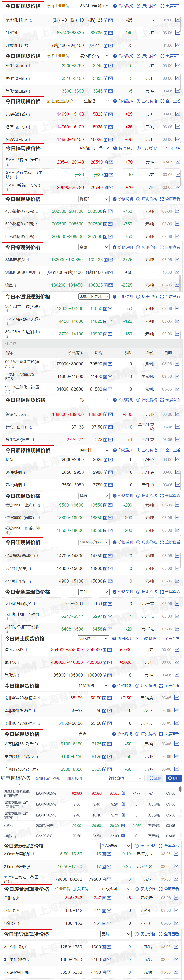Click the 今日锰现货价格 section title

(22, 734)
